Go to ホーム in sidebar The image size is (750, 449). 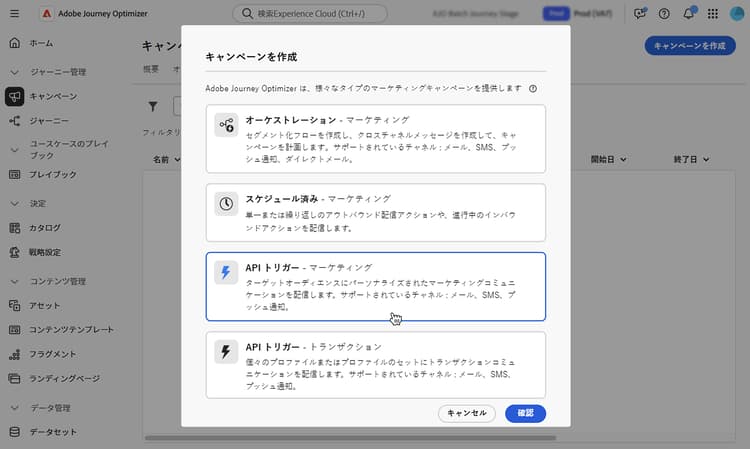tap(41, 43)
